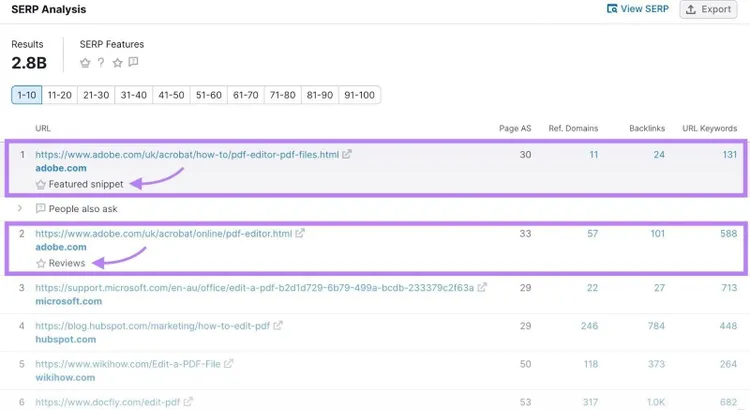750x410 pixels.
Task: Open the docfly.com edit-pdf URL
Action: click(x=108, y=402)
